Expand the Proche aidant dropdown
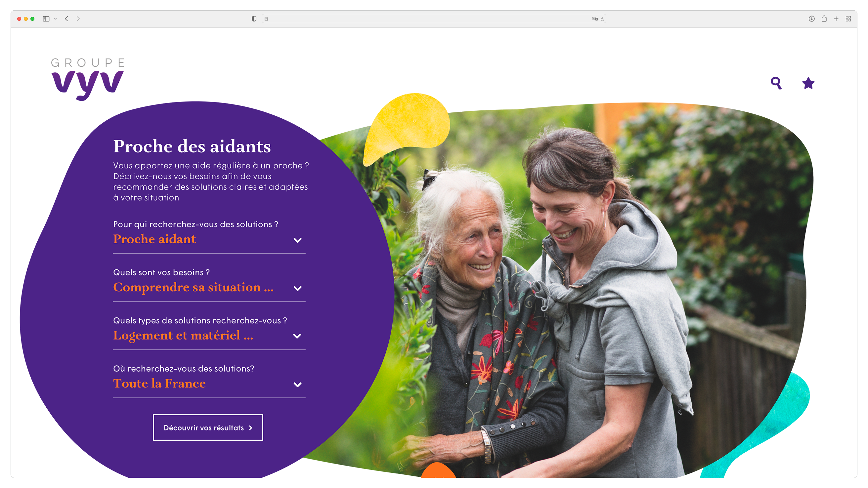This screenshot has width=868, height=488. pyautogui.click(x=209, y=240)
